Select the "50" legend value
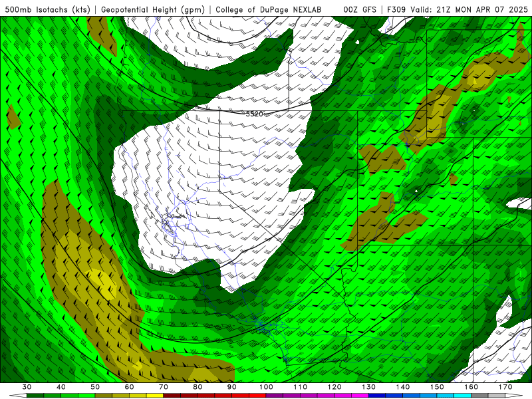Viewport: 532px width, 399px height. click(x=95, y=387)
